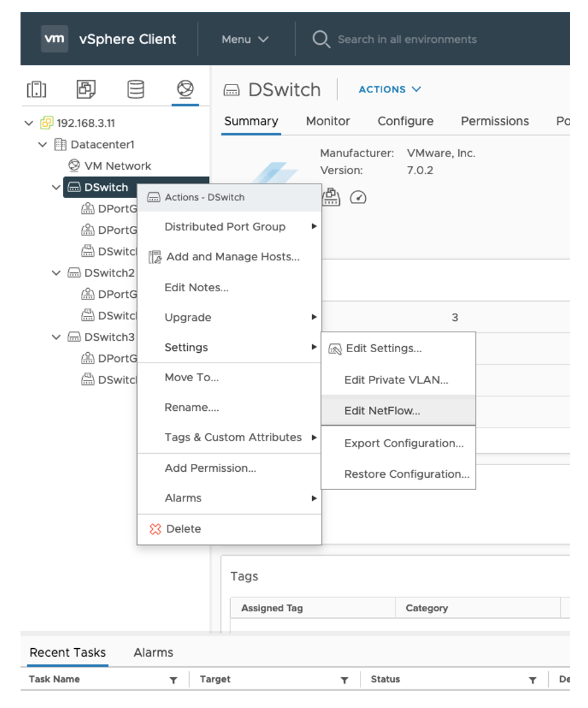Expand the Upgrade submenu

[x=229, y=317]
